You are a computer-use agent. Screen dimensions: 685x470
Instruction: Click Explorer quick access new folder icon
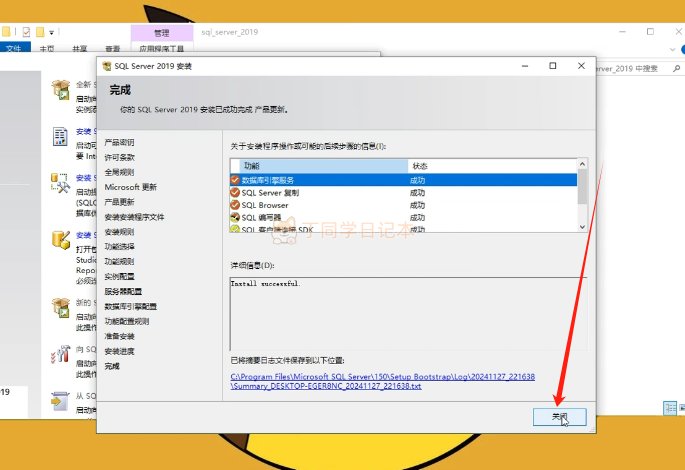[x=40, y=32]
